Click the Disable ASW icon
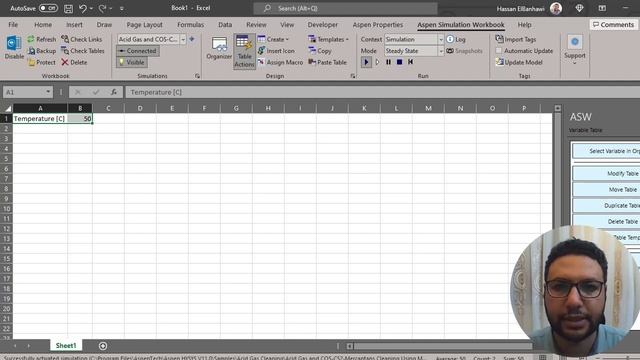This screenshot has width=640, height=360. [x=14, y=47]
